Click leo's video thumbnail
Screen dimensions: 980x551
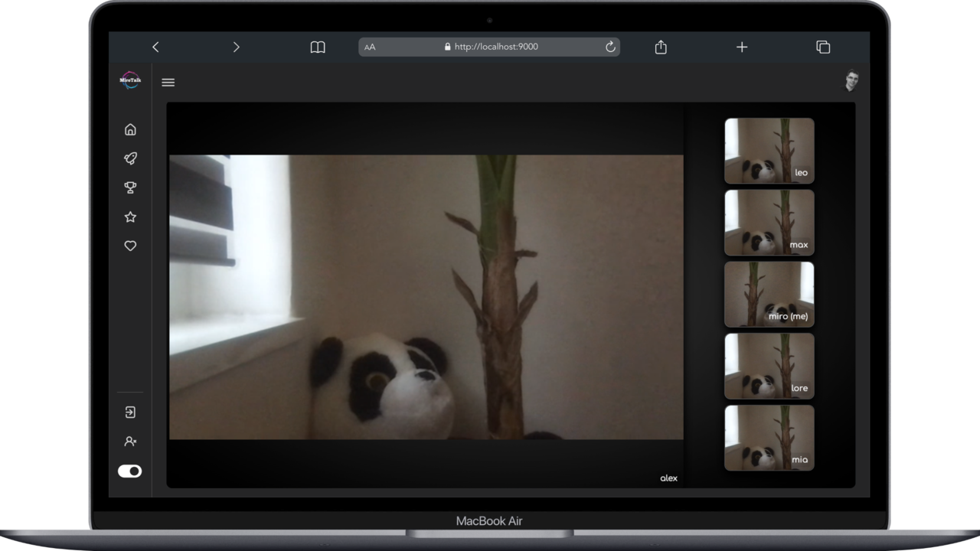click(769, 151)
